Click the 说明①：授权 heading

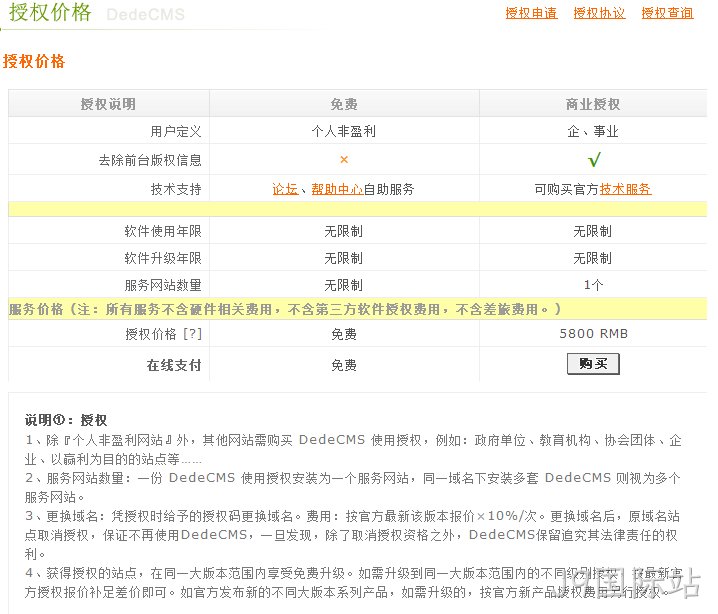(66, 420)
